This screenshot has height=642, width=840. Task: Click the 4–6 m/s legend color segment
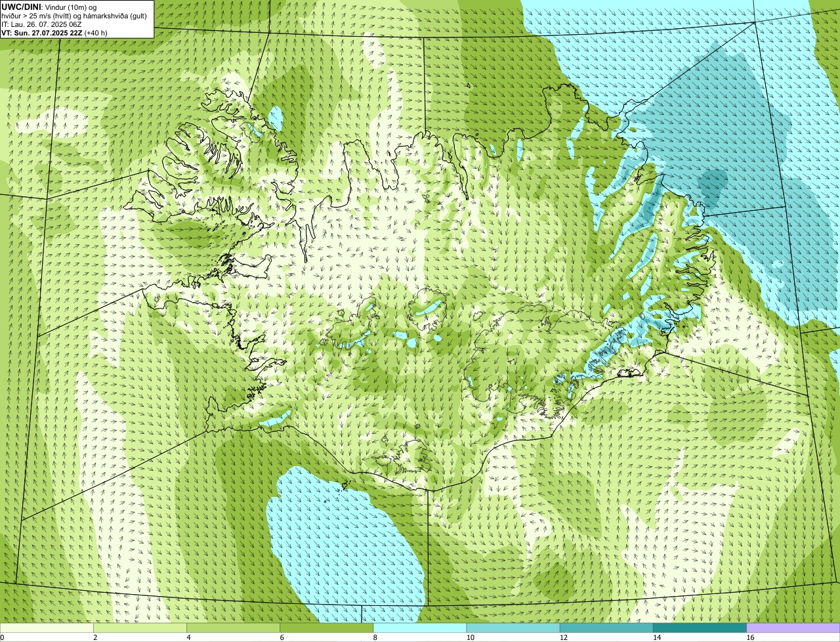coord(234,628)
